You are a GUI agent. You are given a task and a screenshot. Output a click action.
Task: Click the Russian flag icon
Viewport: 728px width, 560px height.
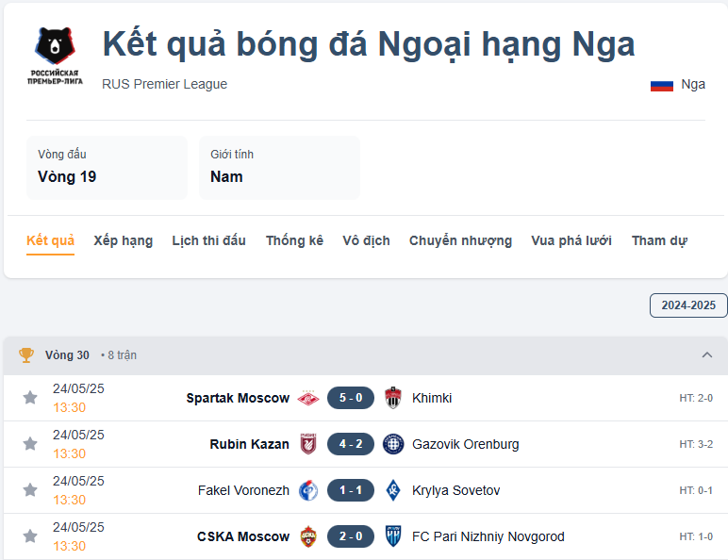tap(661, 85)
